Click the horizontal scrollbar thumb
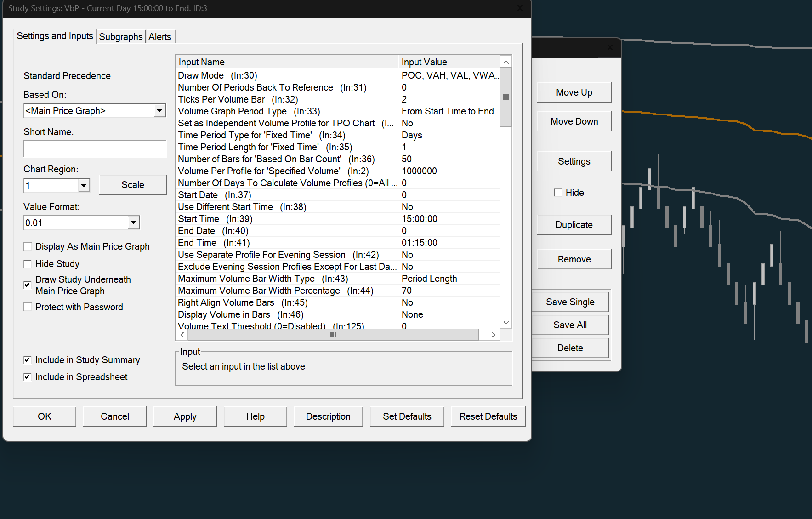The height and width of the screenshot is (519, 812). click(333, 335)
